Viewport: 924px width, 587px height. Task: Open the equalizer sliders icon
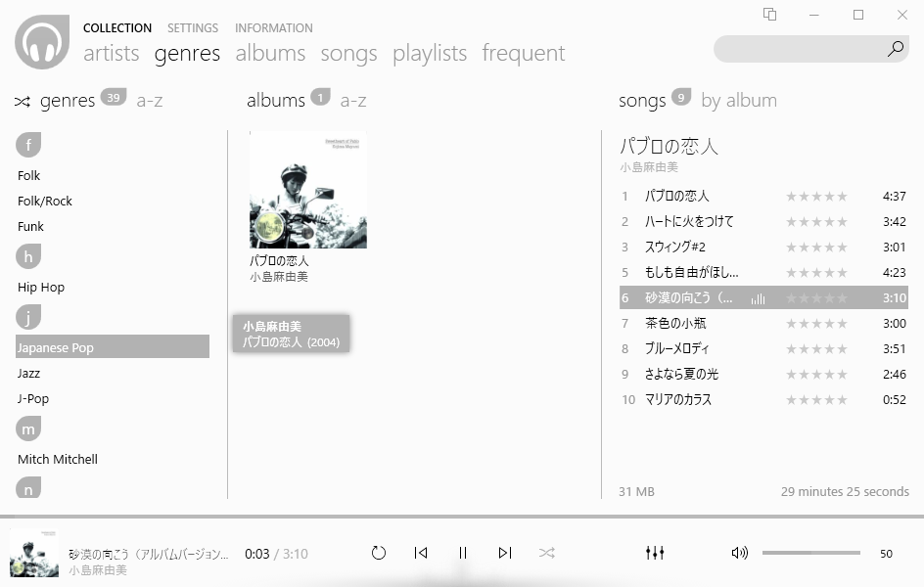point(655,553)
